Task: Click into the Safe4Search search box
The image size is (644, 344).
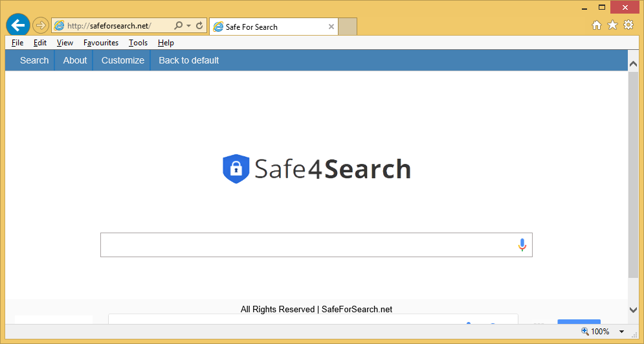Action: tap(307, 245)
